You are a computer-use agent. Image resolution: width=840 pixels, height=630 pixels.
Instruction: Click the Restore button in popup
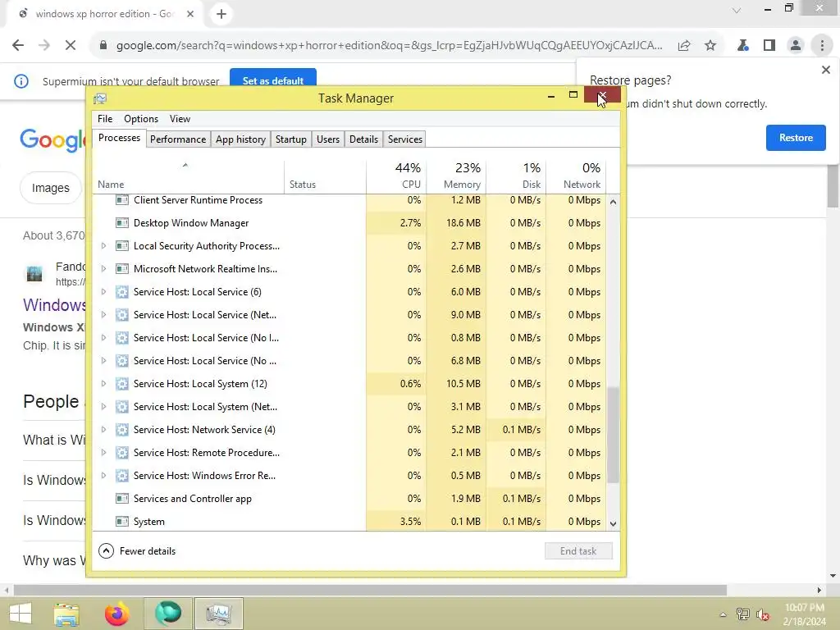(796, 138)
